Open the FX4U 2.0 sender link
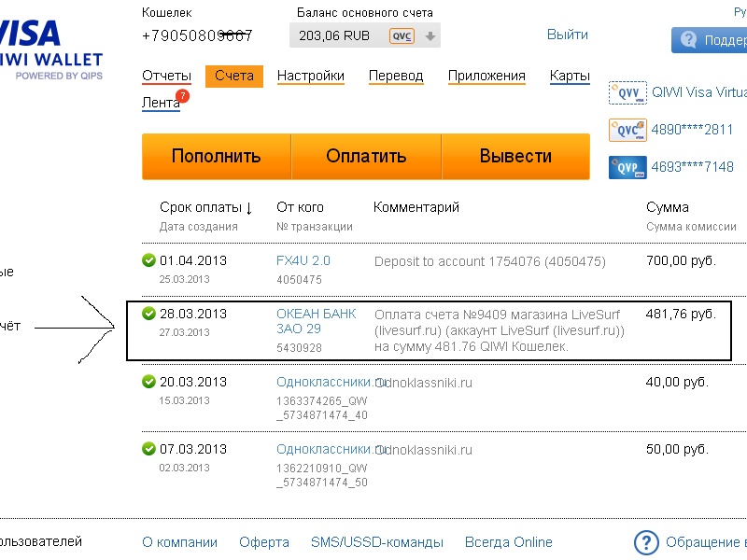This screenshot has height=560, width=747. (x=303, y=261)
